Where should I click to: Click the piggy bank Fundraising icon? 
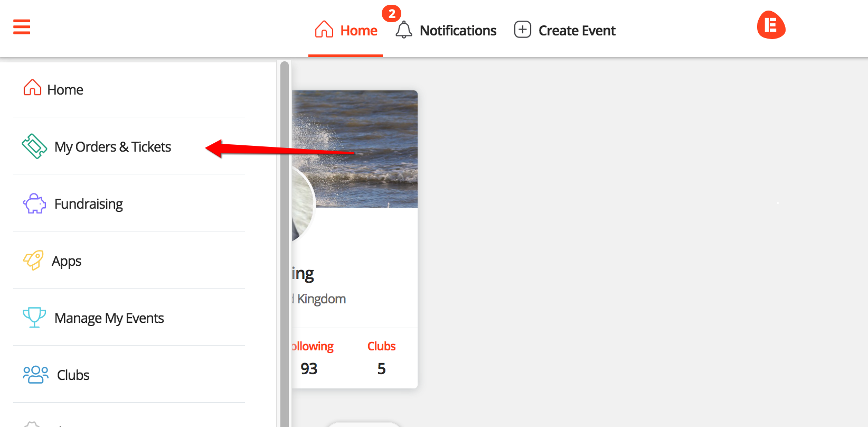[34, 203]
